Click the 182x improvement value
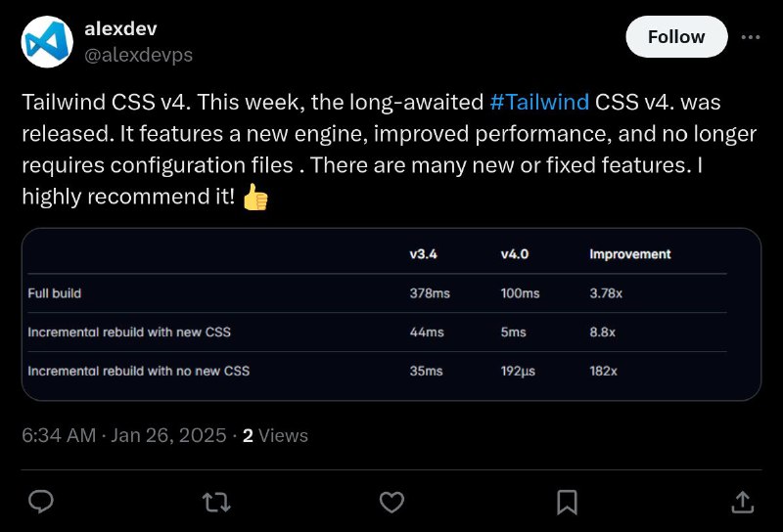The width and height of the screenshot is (783, 532). [603, 371]
